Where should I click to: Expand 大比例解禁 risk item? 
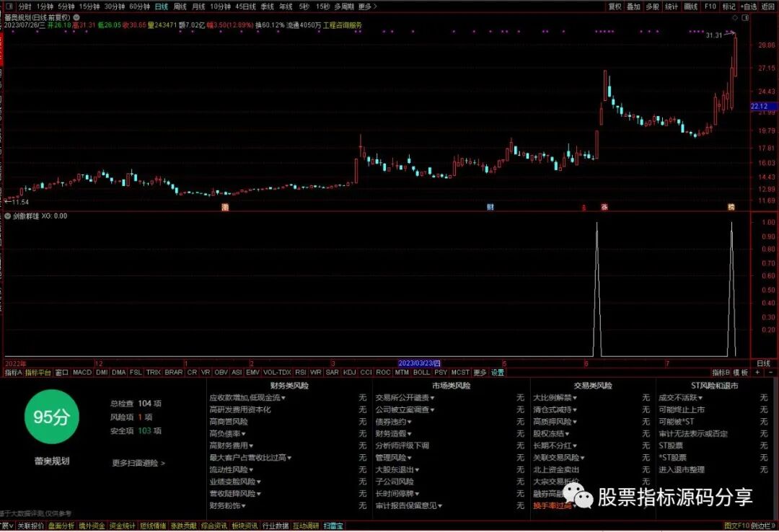coord(555,398)
